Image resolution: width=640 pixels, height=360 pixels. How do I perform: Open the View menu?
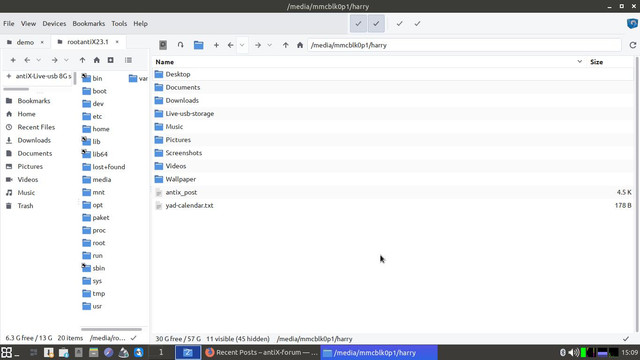[x=28, y=24]
